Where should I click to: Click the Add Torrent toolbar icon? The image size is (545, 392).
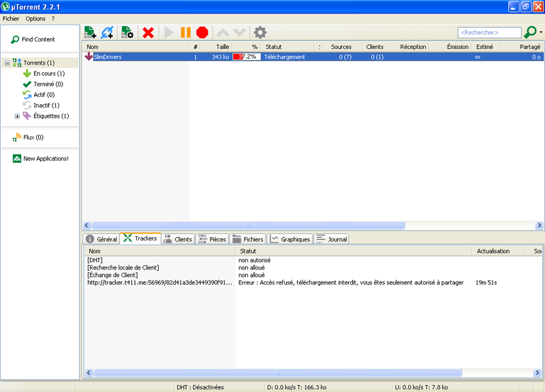click(90, 32)
